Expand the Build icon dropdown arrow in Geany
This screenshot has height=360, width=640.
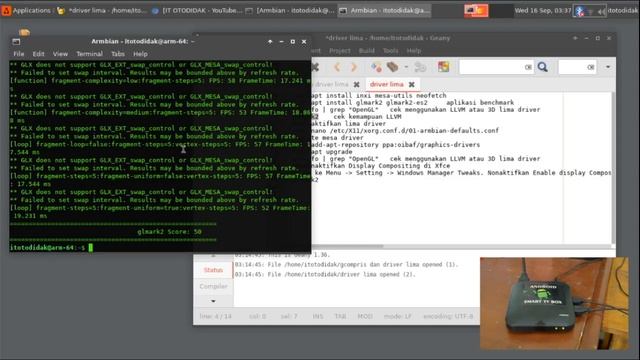click(406, 67)
